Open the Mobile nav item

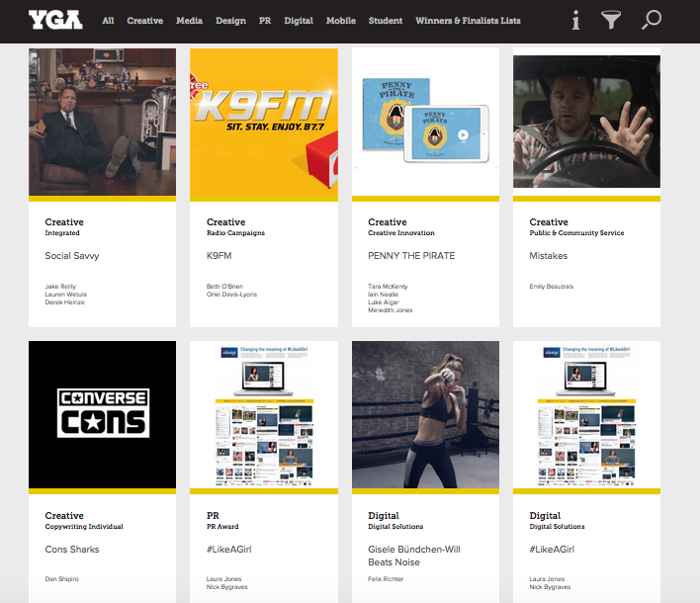341,21
